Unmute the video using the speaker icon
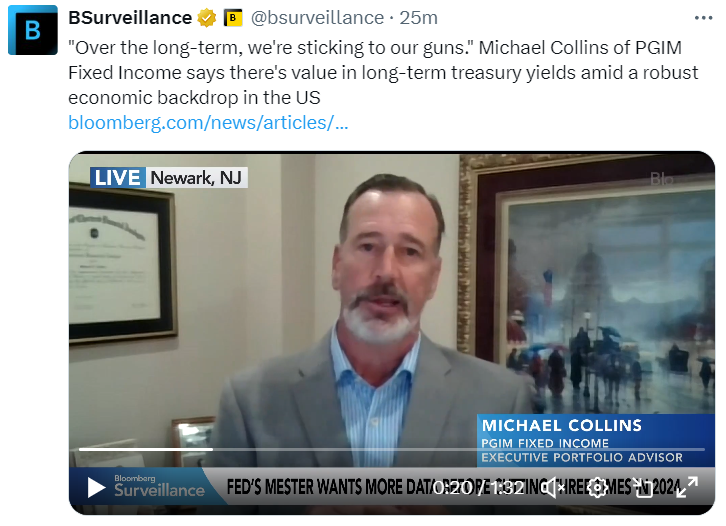 554,488
